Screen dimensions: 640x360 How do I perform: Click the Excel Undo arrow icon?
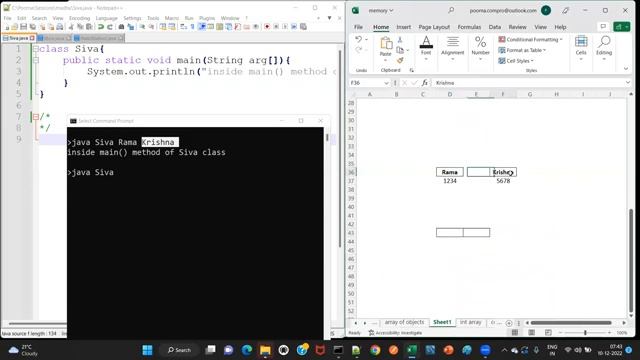click(358, 39)
